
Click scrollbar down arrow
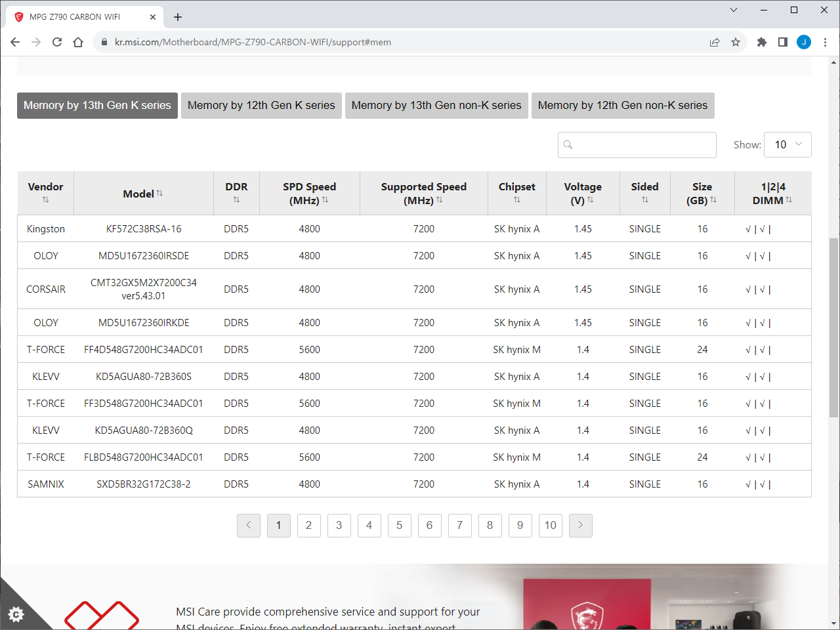pyautogui.click(x=834, y=623)
